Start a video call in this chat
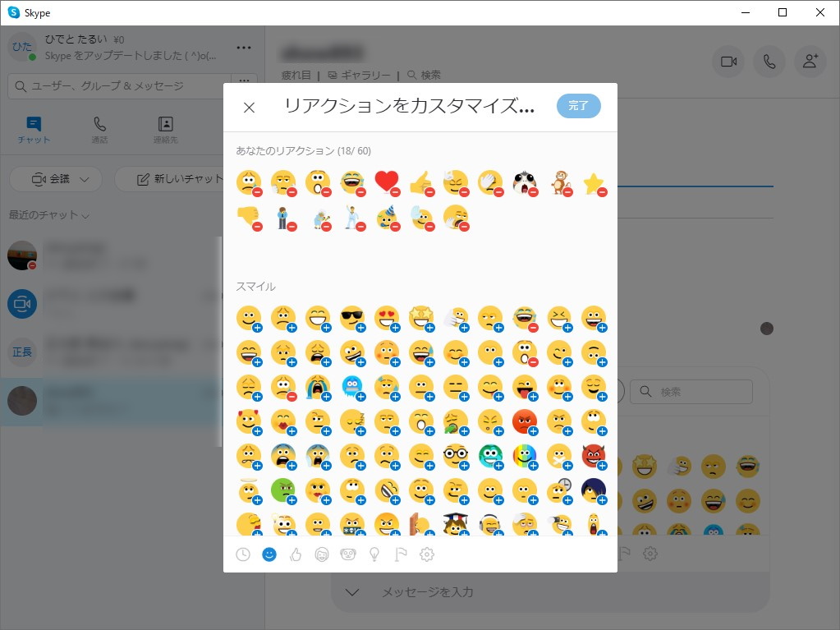The width and height of the screenshot is (840, 630). tap(728, 62)
